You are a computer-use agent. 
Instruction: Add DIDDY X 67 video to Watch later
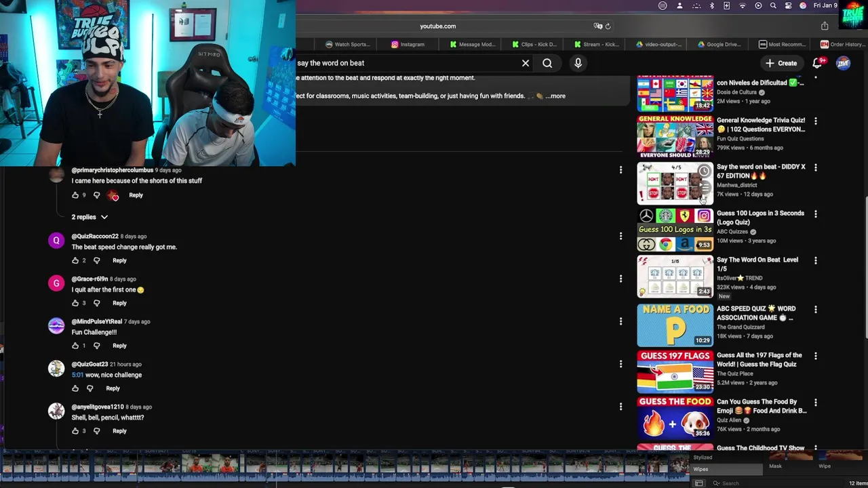pyautogui.click(x=705, y=171)
